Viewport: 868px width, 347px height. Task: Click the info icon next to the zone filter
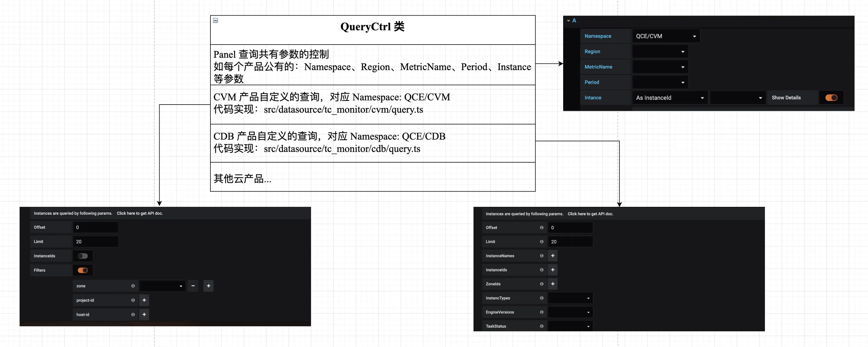point(133,286)
